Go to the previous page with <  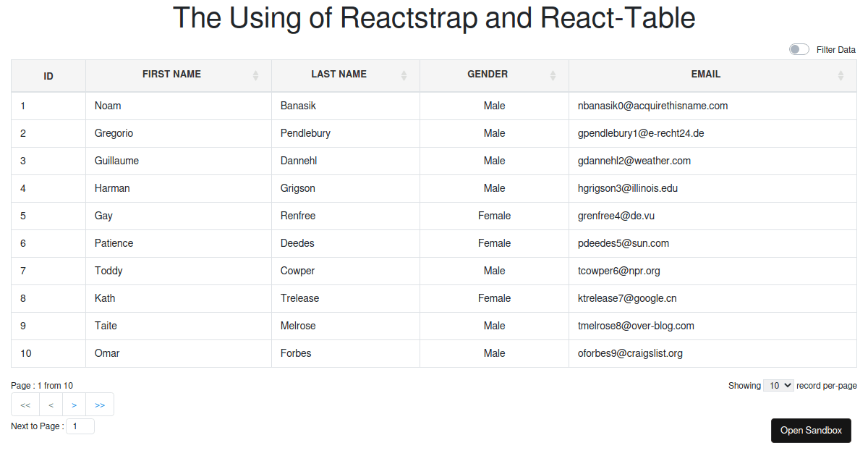click(51, 405)
